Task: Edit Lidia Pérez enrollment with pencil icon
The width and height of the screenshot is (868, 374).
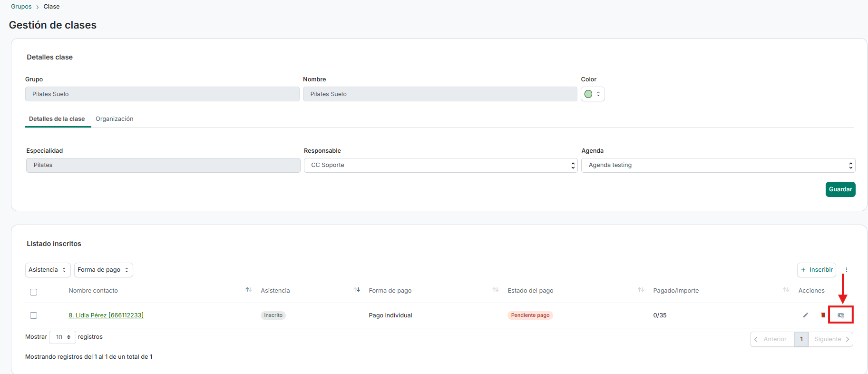Action: [805, 315]
